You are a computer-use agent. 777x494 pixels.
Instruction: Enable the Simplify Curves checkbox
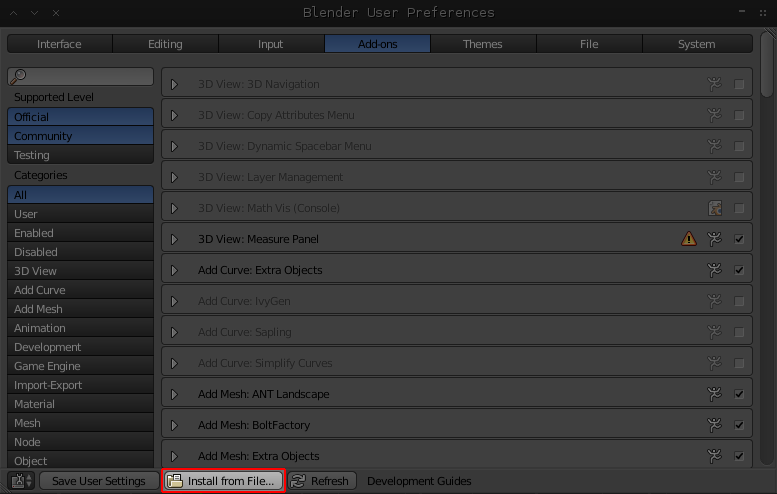coord(739,363)
